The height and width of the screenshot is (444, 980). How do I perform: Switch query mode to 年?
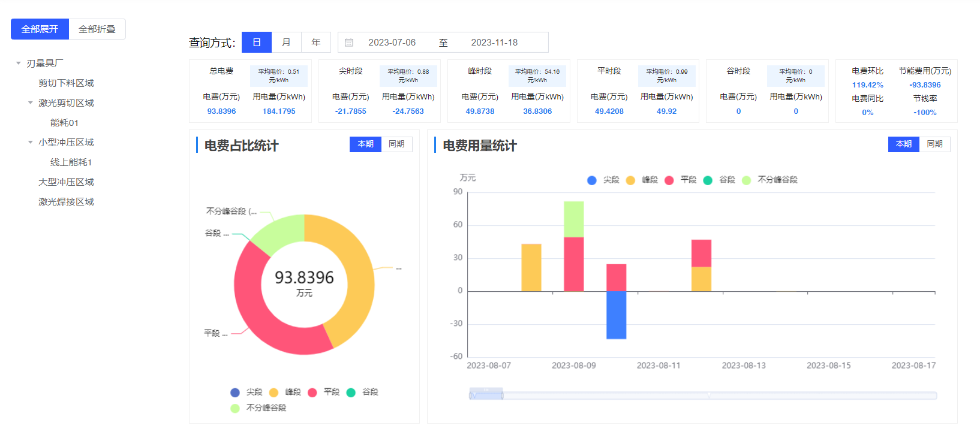point(316,43)
